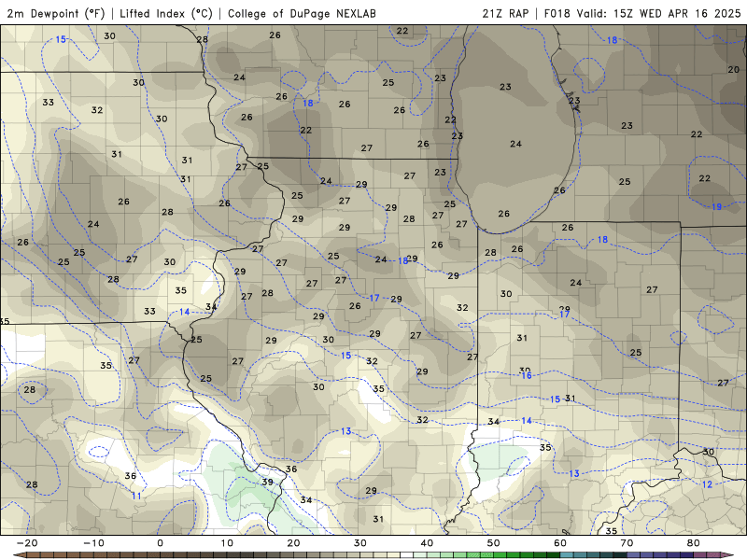
Task: Click the -20 label on the color scale
Action: [27, 543]
